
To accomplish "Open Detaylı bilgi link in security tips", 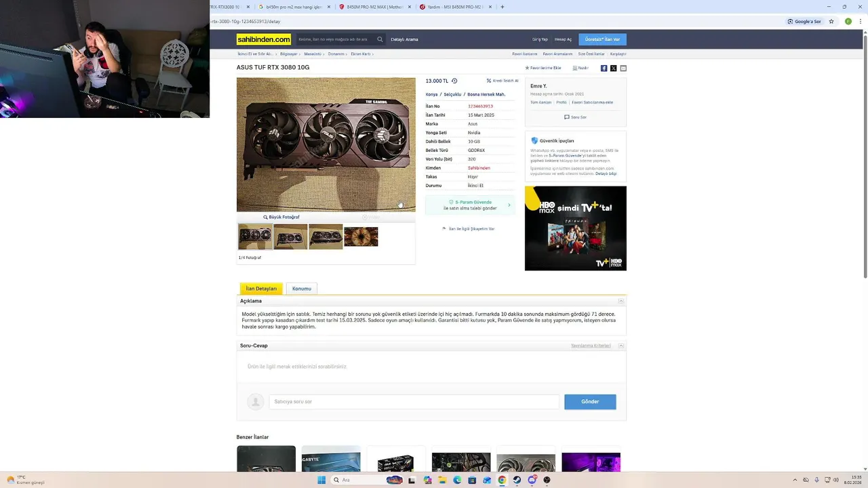I will (606, 174).
